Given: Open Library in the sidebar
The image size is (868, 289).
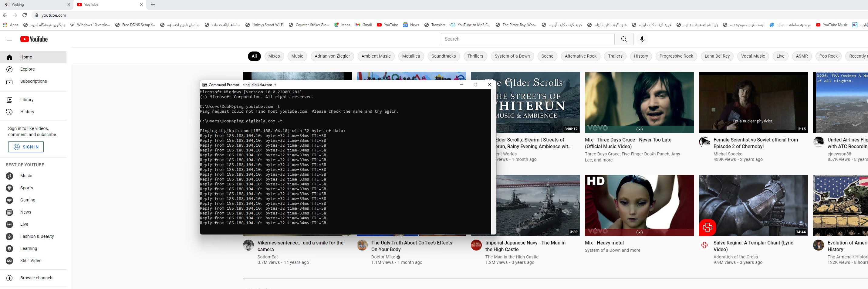Looking at the screenshot, I should point(33,100).
